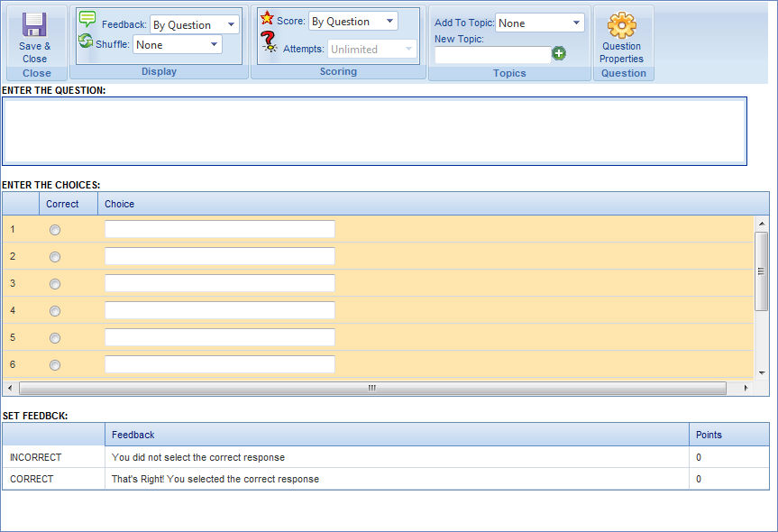Click the Scoring group label
The height and width of the screenshot is (532, 778).
click(x=338, y=71)
